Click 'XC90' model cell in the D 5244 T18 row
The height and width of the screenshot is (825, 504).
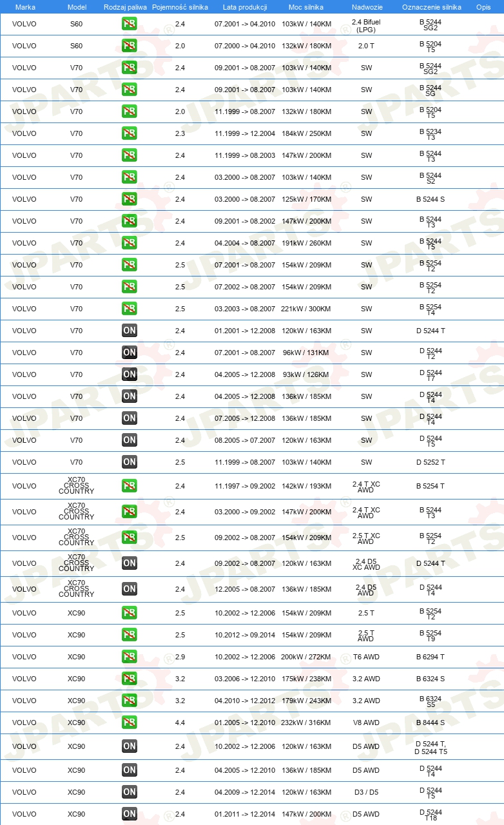point(77,814)
